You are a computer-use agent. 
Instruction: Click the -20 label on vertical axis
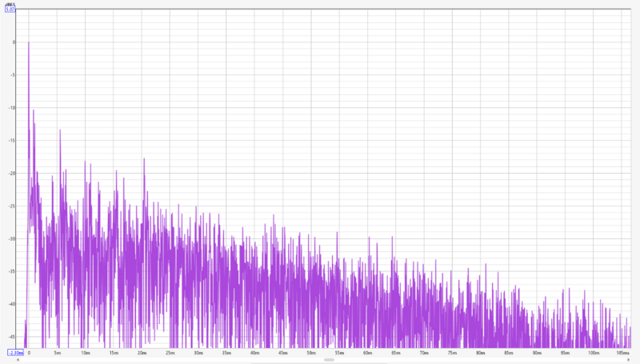tap(12, 173)
